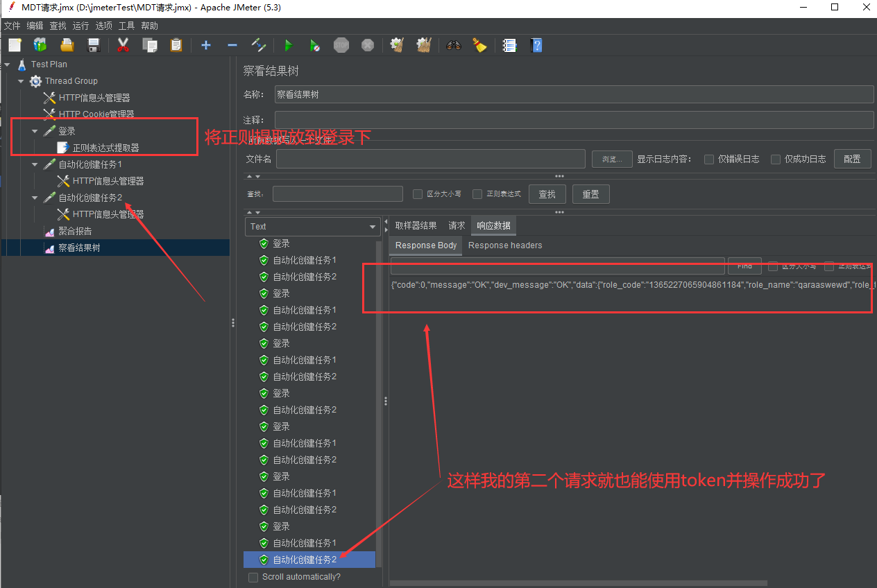Expand all with the plus icon
The height and width of the screenshot is (588, 877).
[206, 45]
